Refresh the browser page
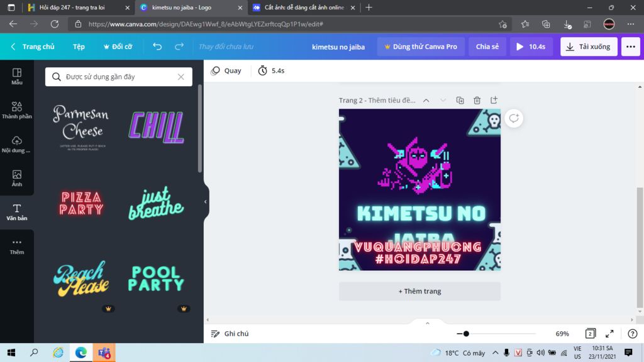Viewport: 644px width, 362px height. point(55,25)
